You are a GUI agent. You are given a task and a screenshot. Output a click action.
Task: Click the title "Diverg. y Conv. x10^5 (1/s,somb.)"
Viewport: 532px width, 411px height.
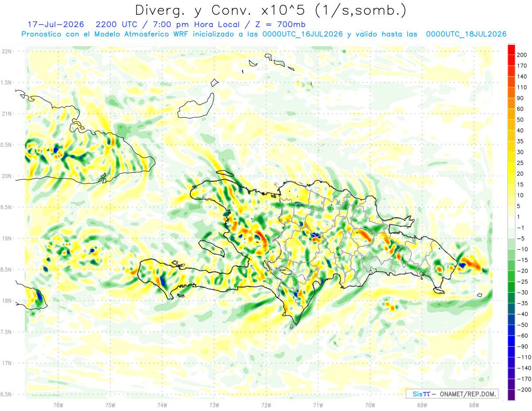tap(270, 10)
